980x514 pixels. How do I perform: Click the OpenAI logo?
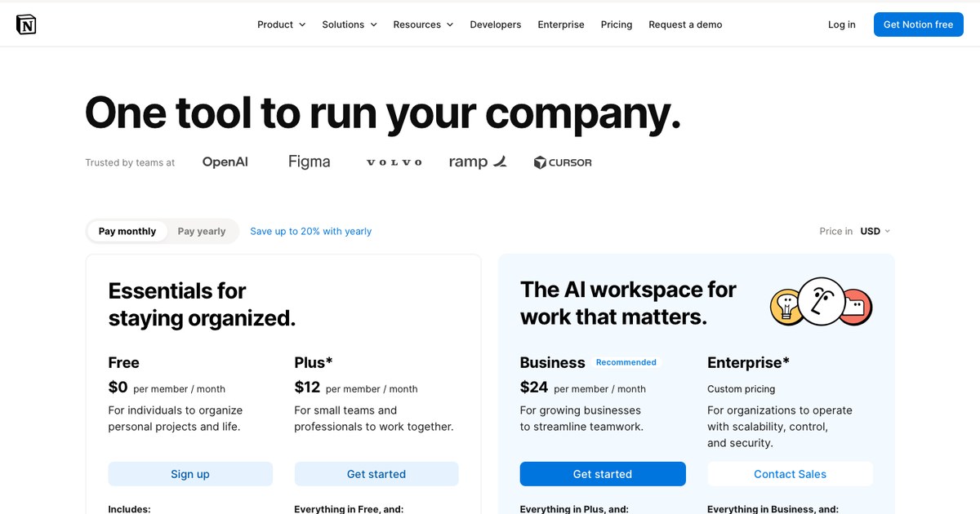225,162
